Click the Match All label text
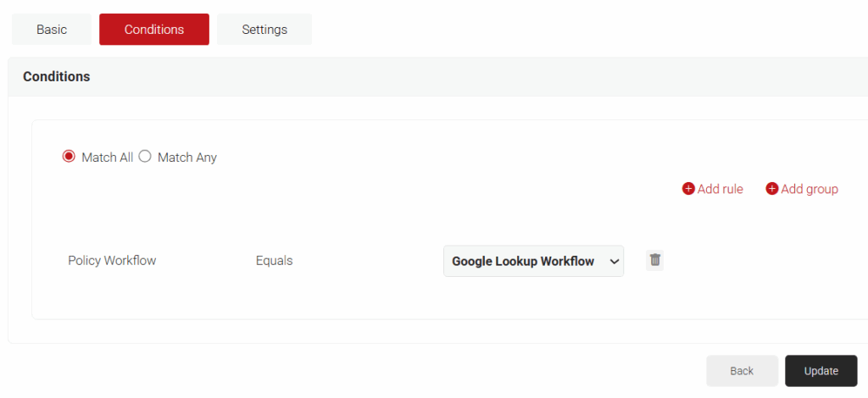 coord(107,158)
